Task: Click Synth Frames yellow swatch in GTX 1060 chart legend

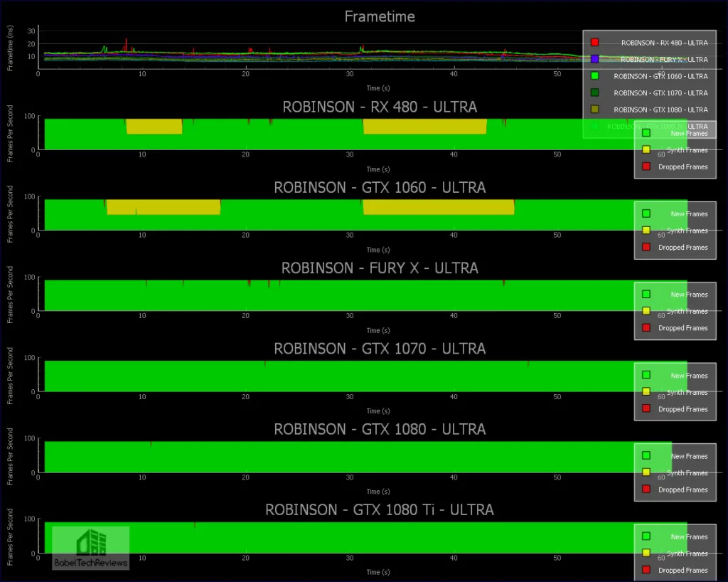Action: (646, 231)
